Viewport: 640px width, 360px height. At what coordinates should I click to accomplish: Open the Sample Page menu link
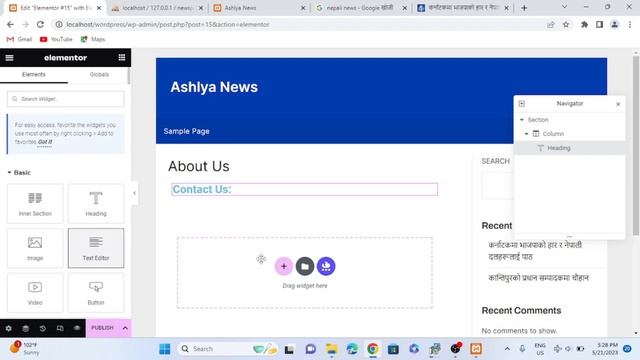click(x=187, y=131)
